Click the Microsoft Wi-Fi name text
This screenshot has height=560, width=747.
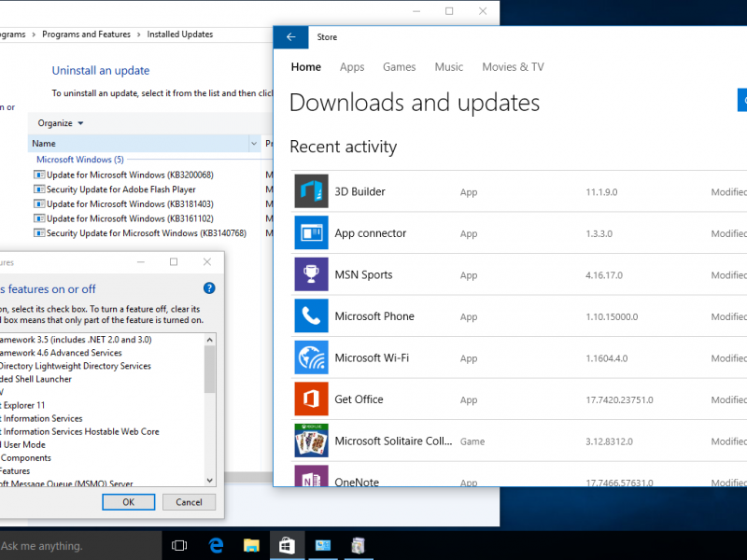(x=372, y=357)
